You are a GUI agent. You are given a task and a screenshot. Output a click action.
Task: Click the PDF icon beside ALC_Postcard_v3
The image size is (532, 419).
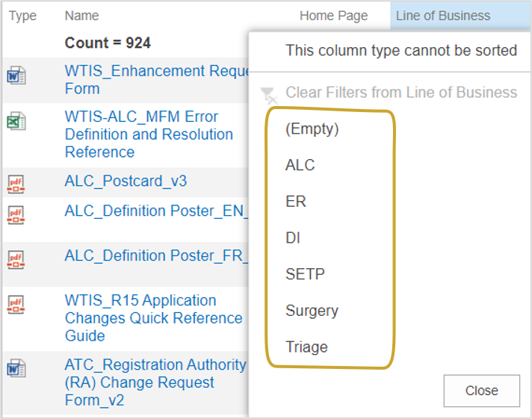click(16, 184)
